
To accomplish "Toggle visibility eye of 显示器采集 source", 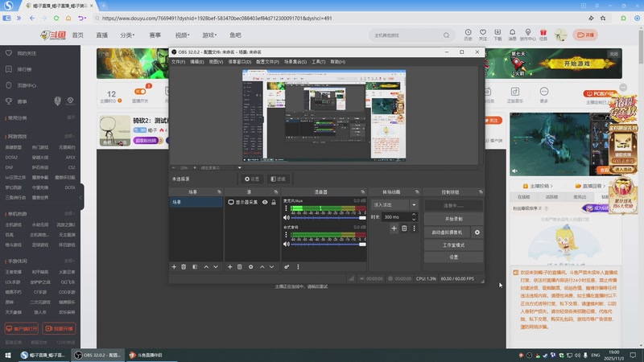I will pyautogui.click(x=265, y=203).
